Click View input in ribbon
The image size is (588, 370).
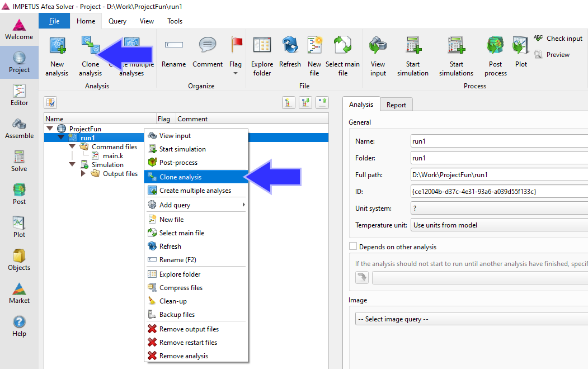pos(378,56)
